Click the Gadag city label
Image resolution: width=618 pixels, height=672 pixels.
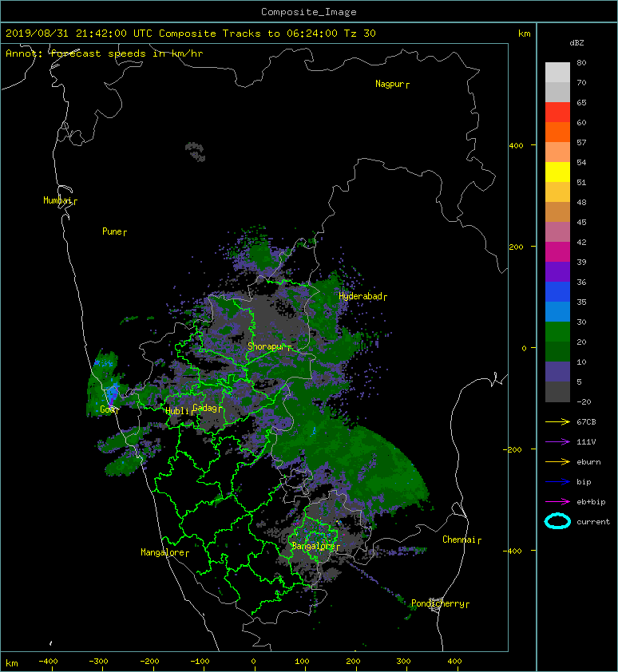[206, 408]
